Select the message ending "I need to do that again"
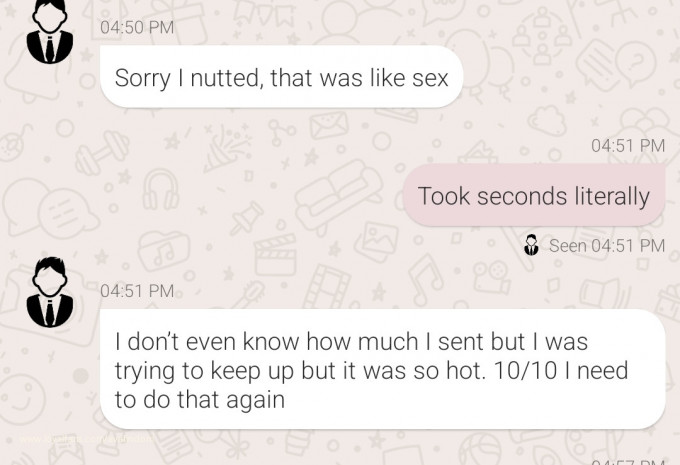The image size is (680, 465). (382, 370)
